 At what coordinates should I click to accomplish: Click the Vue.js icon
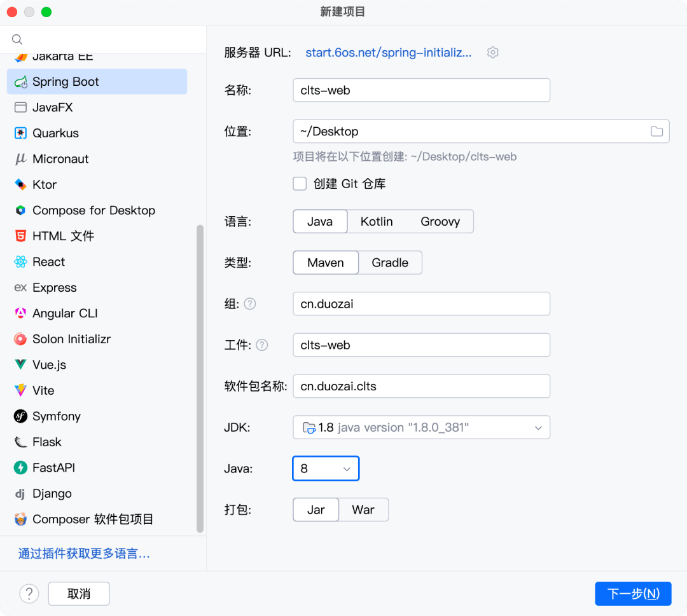[20, 365]
